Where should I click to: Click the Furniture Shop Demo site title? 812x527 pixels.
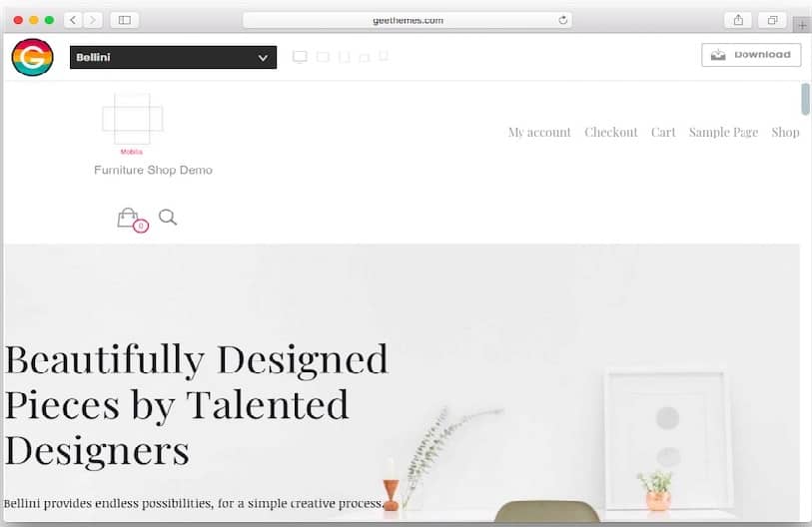click(153, 170)
